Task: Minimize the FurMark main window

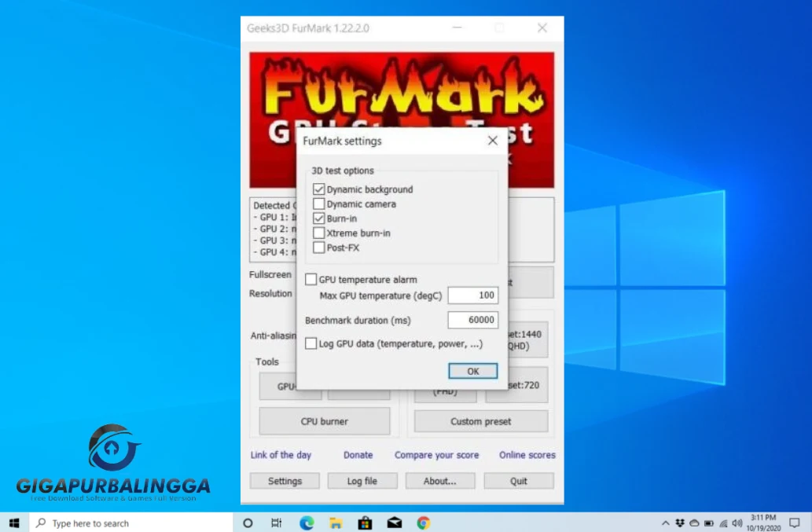Action: coord(457,28)
